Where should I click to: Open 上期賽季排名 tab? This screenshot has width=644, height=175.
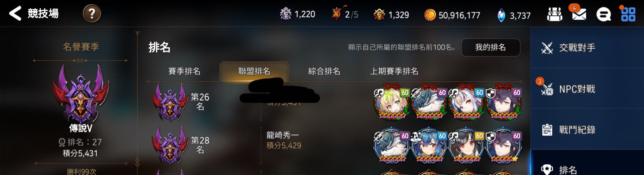(x=394, y=71)
